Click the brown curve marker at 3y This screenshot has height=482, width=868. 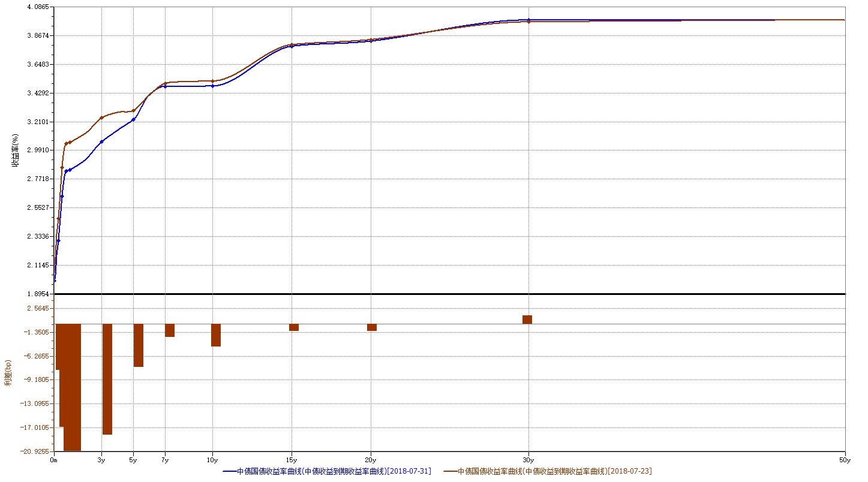(x=102, y=118)
